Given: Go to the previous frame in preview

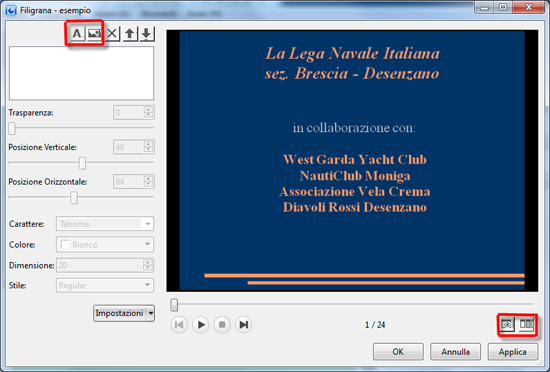Looking at the screenshot, I should (179, 325).
